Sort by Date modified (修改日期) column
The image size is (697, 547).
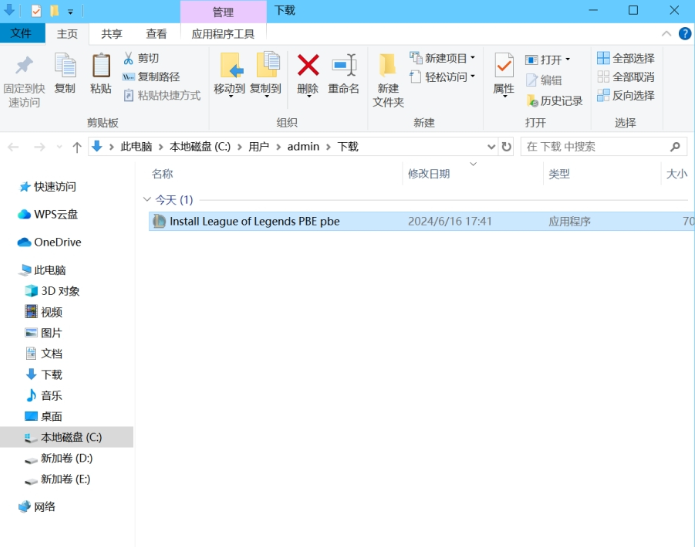coord(429,174)
